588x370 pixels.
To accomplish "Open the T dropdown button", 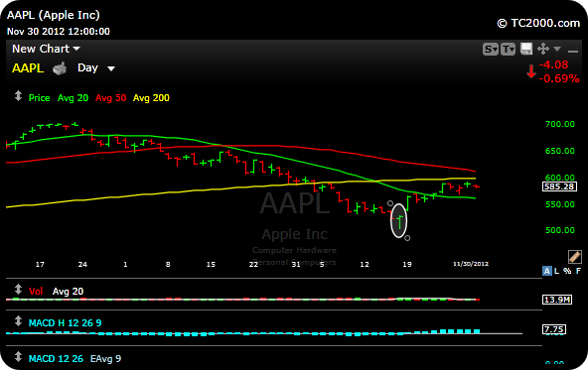I will pyautogui.click(x=509, y=49).
